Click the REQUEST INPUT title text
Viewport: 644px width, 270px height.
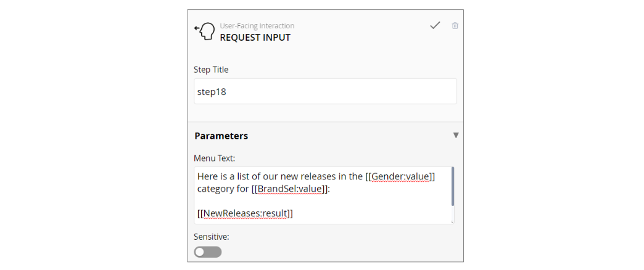tap(255, 38)
